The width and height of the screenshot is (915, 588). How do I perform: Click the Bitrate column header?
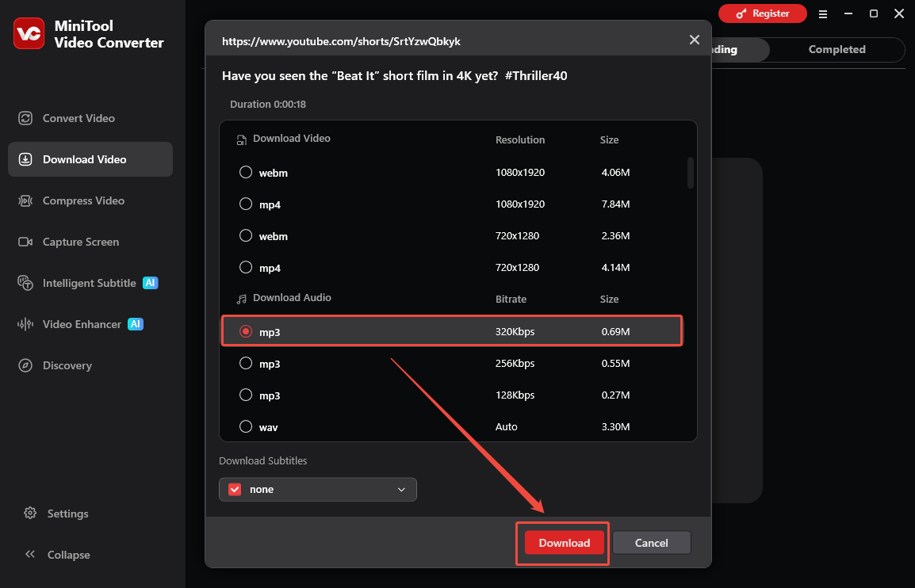click(x=511, y=300)
